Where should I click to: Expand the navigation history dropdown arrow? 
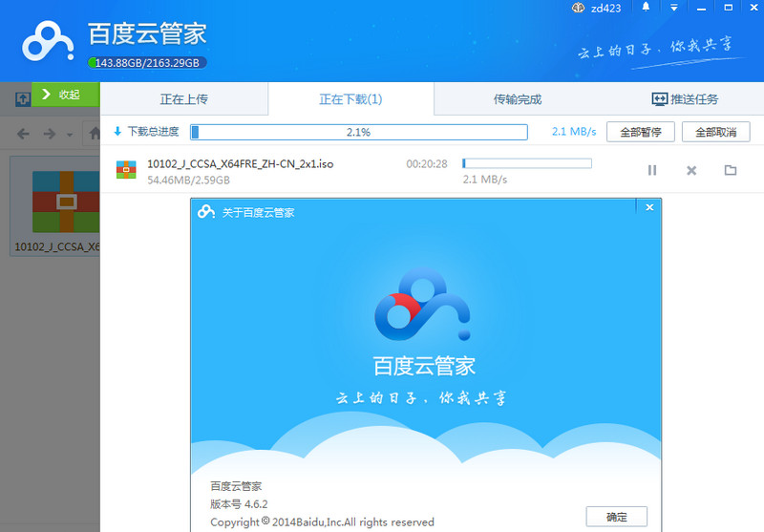tap(70, 135)
